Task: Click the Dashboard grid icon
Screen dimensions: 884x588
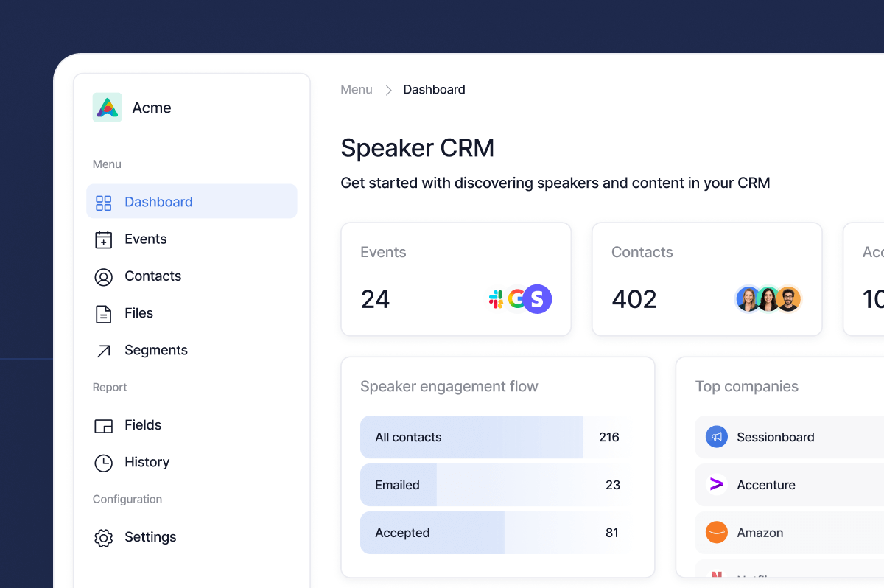Action: (x=104, y=203)
